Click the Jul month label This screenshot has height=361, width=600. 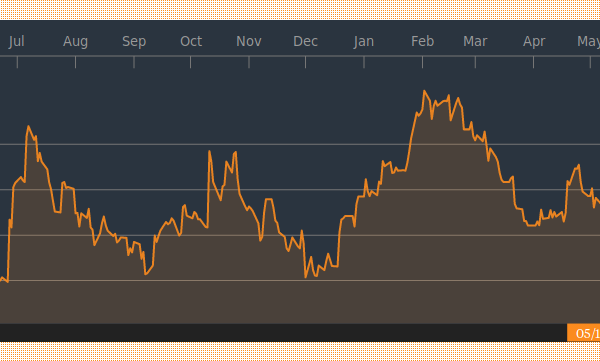pyautogui.click(x=16, y=41)
